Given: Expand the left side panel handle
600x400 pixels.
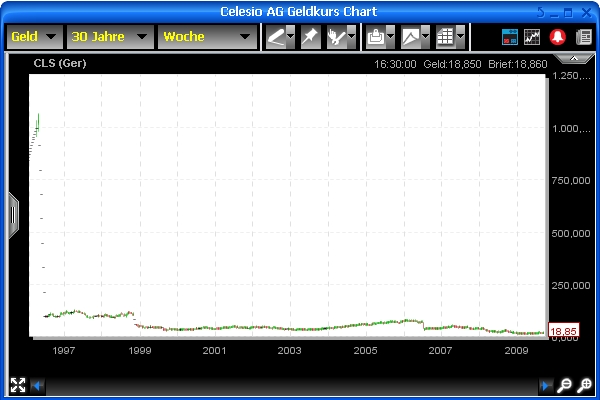Looking at the screenshot, I should coord(13,212).
